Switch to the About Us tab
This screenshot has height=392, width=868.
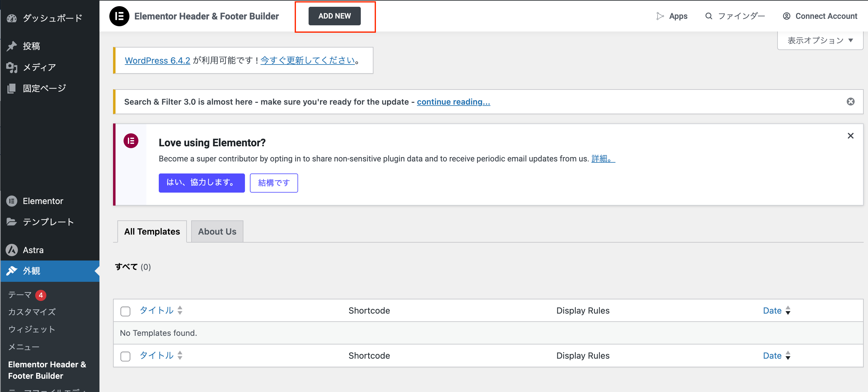[217, 231]
